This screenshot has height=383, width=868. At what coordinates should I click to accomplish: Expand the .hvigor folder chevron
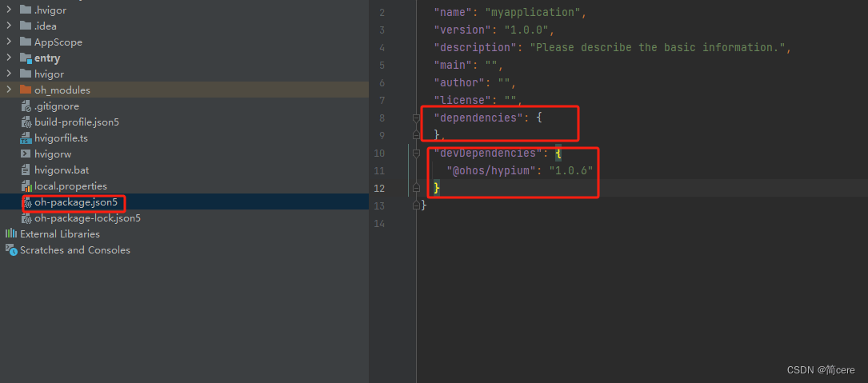tap(9, 10)
